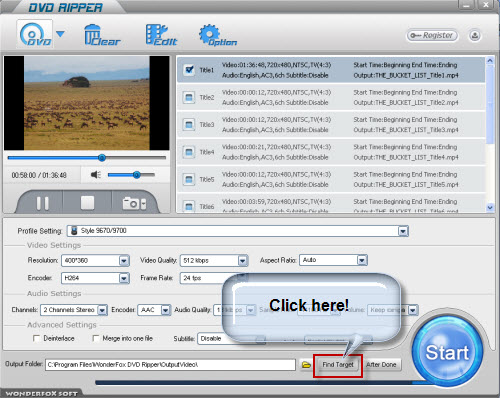Screen dimensions: 500x398
Task: Check the Title2 checkbox
Action: click(x=189, y=97)
